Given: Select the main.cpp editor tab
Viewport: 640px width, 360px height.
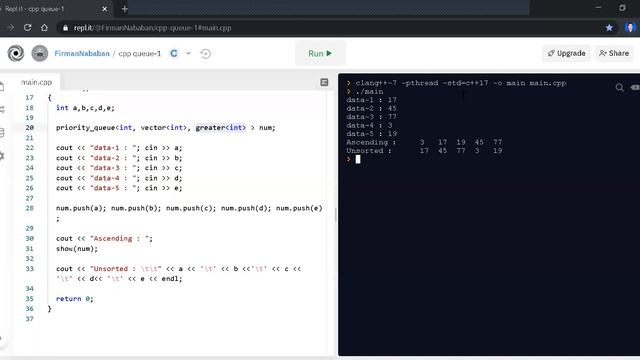Looking at the screenshot, I should click(x=36, y=82).
